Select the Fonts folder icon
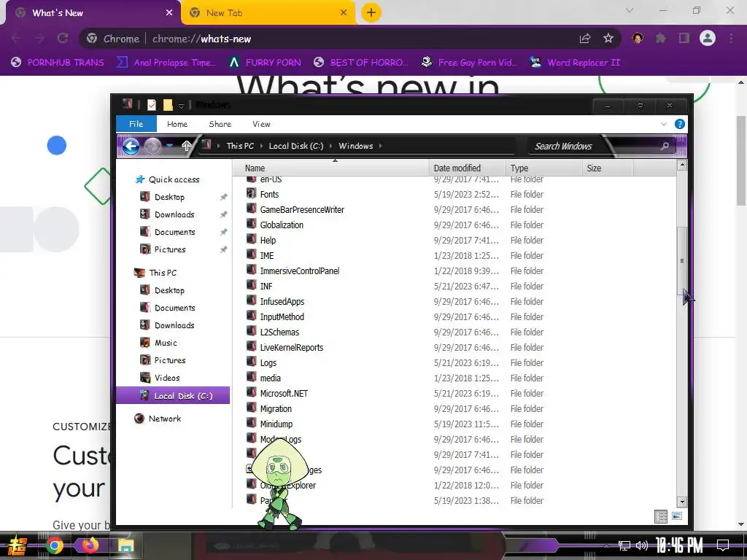 (251, 193)
